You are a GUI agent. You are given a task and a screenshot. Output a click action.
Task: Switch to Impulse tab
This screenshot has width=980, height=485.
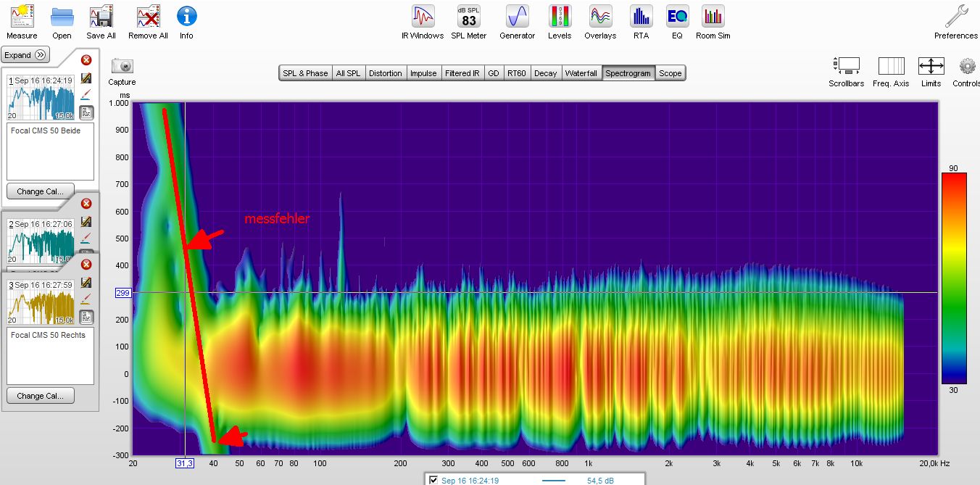[x=423, y=73]
